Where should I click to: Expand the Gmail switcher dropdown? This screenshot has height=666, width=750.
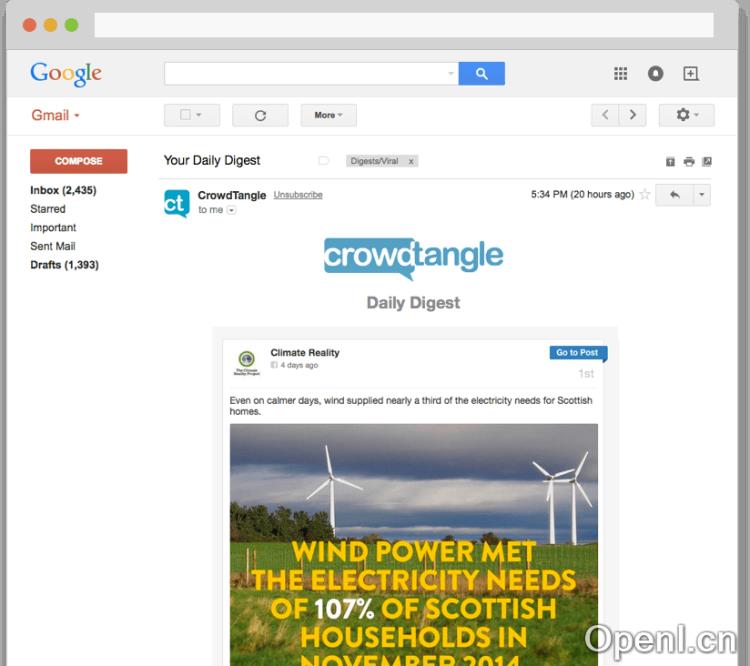coord(77,116)
